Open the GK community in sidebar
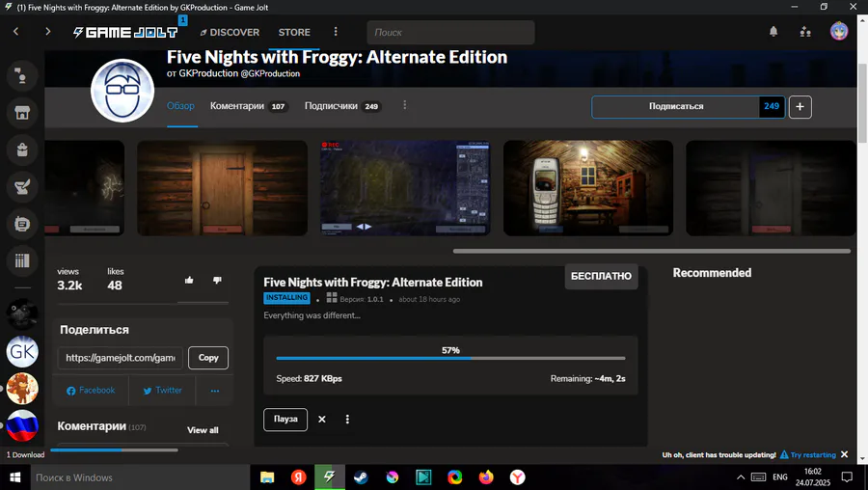Image resolution: width=868 pixels, height=490 pixels. [22, 351]
